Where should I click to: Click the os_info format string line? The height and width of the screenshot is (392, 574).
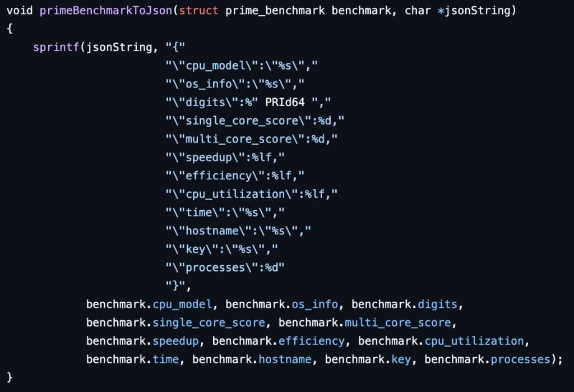[x=235, y=84]
